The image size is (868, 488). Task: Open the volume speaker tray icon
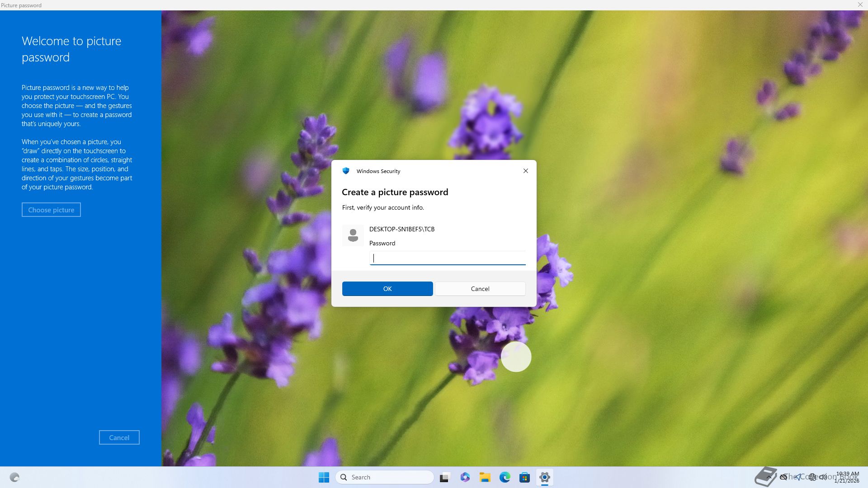click(x=823, y=477)
